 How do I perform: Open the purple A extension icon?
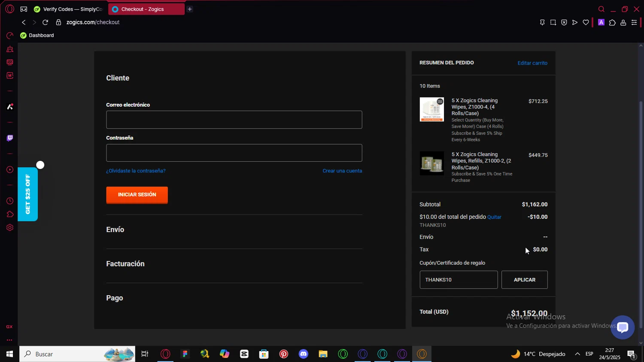coord(601,22)
